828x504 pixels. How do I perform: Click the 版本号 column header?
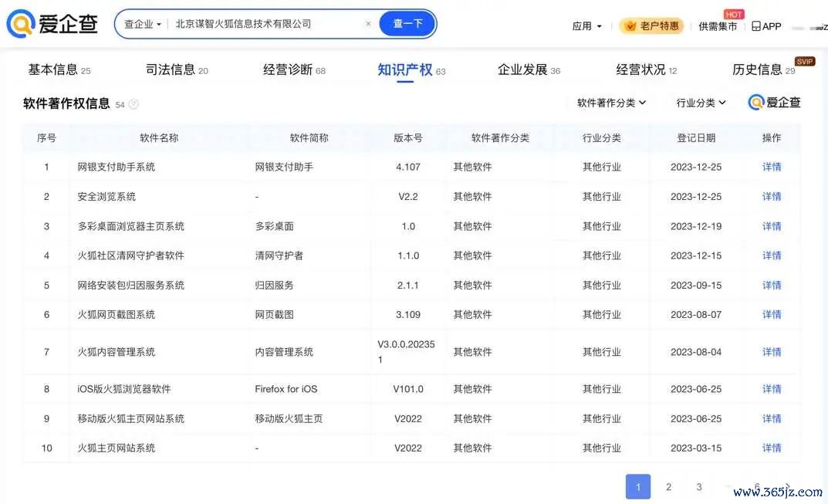coord(408,138)
